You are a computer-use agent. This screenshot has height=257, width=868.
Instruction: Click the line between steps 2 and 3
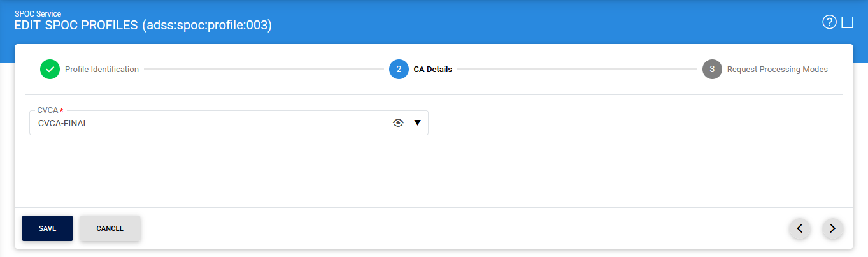[x=578, y=69]
